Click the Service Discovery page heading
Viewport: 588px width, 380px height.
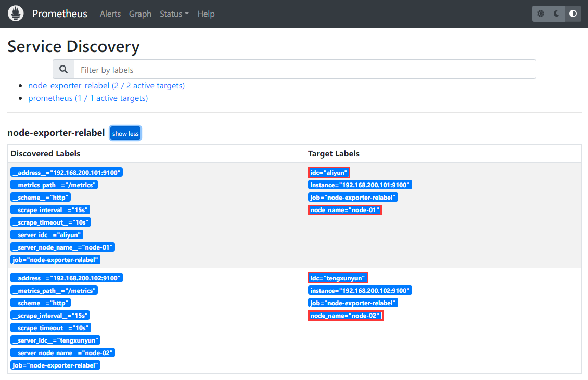(x=73, y=46)
